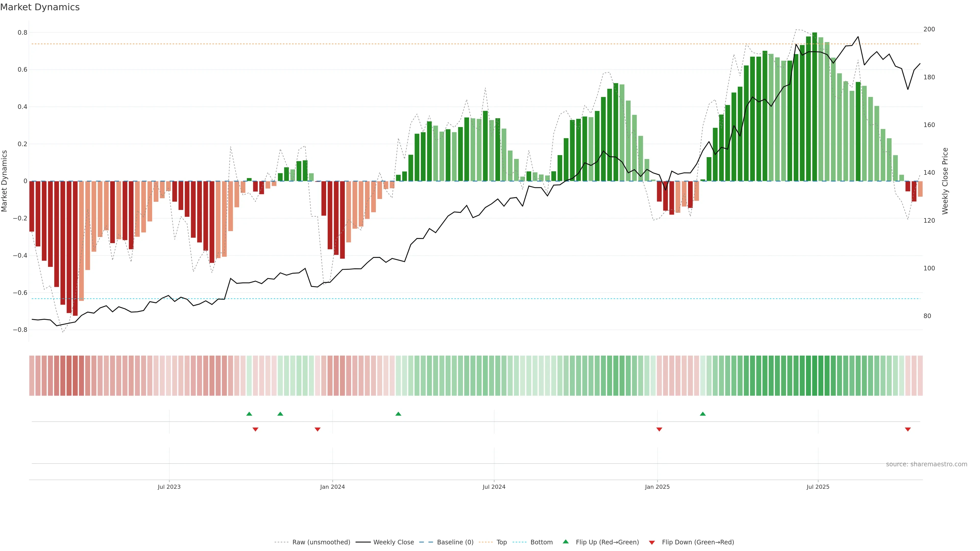Click green flip-up marker between Jan and Jul 2024
The width and height of the screenshot is (980, 551).
(x=398, y=414)
